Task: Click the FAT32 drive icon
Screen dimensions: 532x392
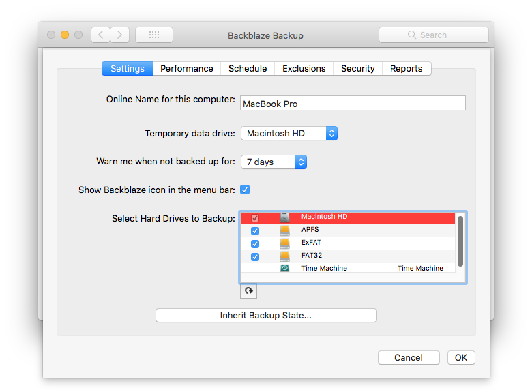Action: (x=284, y=256)
